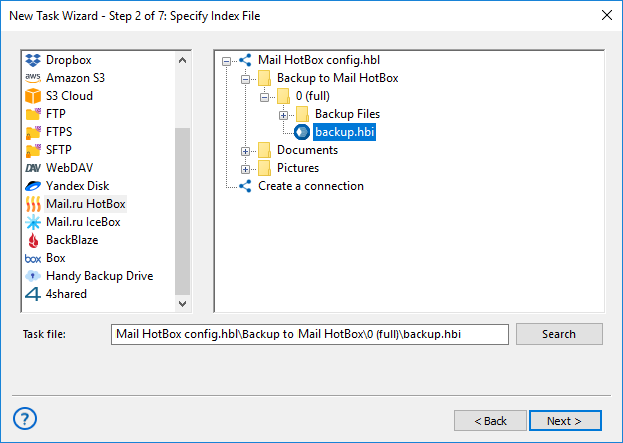623x443 pixels.
Task: Click into the Task file path field
Action: pyautogui.click(x=310, y=334)
